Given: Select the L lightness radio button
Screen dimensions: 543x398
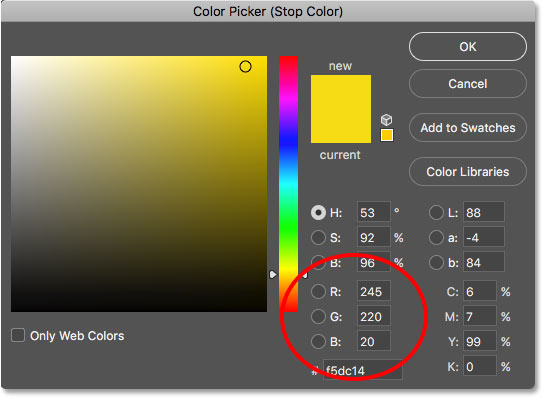Looking at the screenshot, I should [436, 213].
